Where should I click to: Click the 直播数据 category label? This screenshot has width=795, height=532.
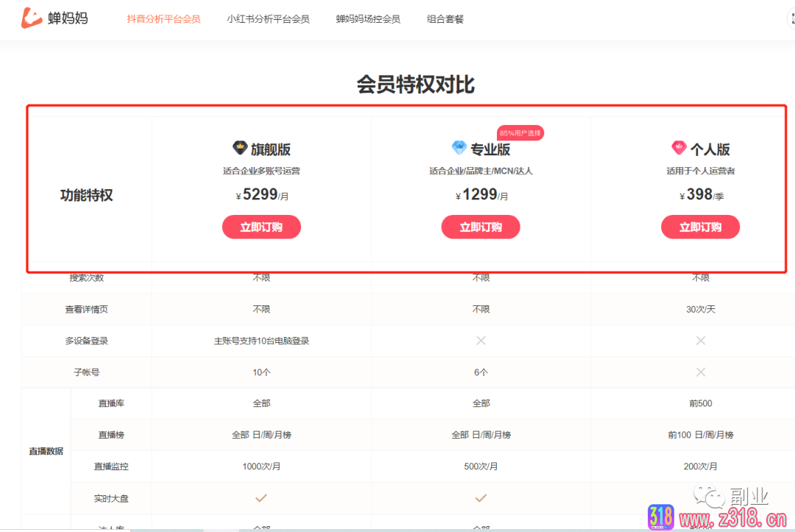point(46,451)
